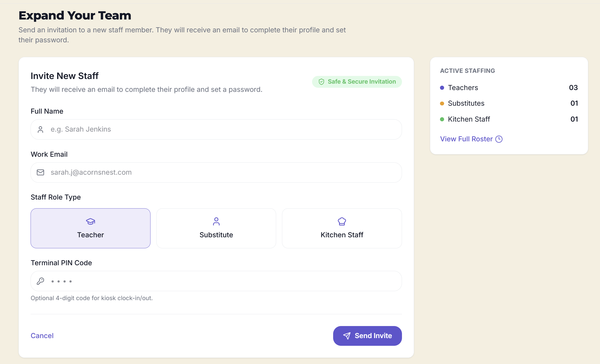Pick the Kitchen Staff role type
The height and width of the screenshot is (364, 600).
(x=342, y=228)
